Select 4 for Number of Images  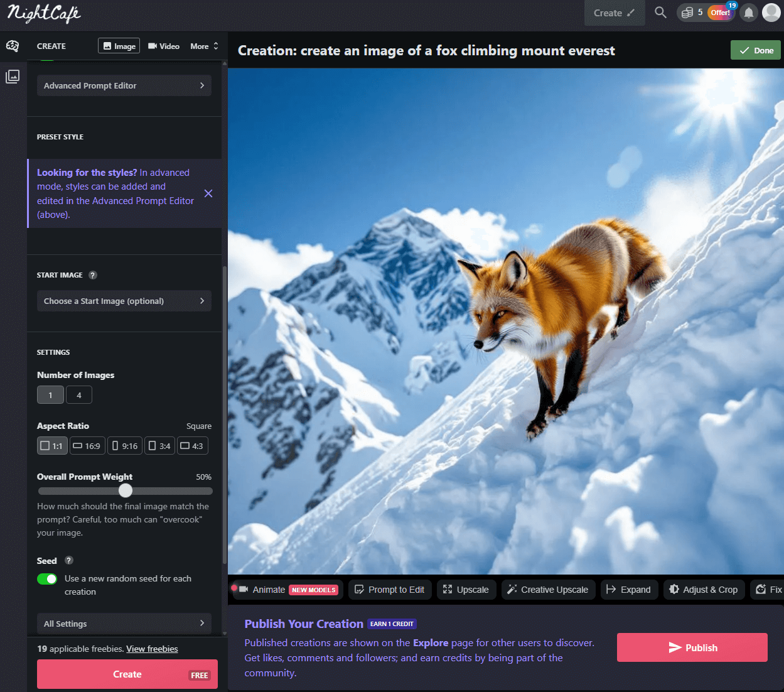pyautogui.click(x=79, y=394)
